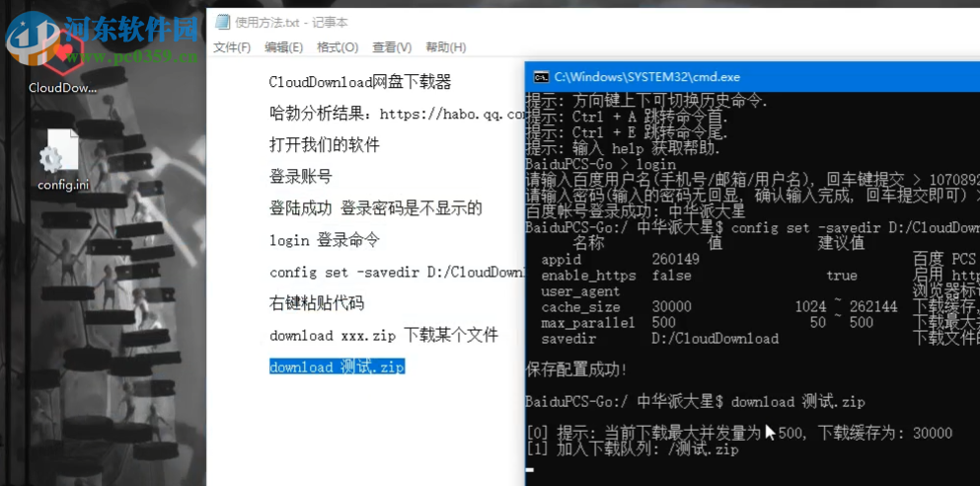The image size is (980, 486).
Task: Click the line '打开我们的软件' in Notepad
Action: 325,146
